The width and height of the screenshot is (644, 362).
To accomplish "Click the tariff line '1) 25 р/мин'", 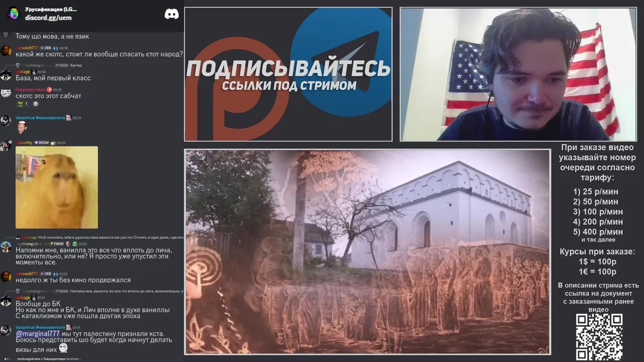I will [596, 192].
